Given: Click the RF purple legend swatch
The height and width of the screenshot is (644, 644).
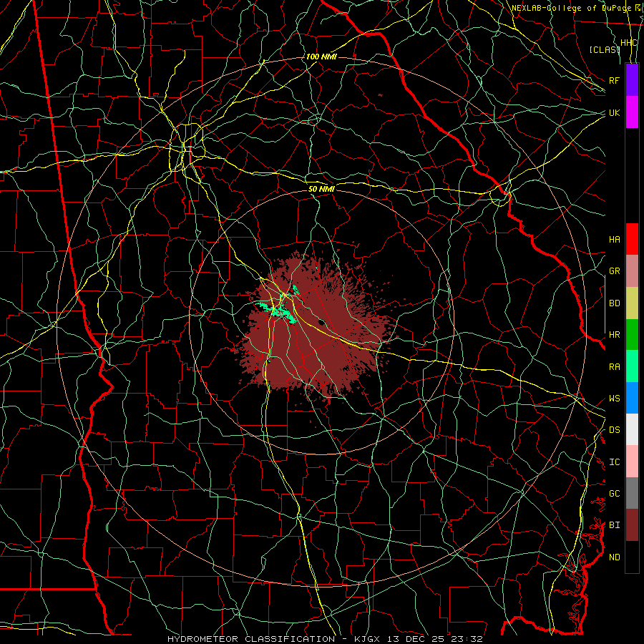Looking at the screenshot, I should point(632,80).
